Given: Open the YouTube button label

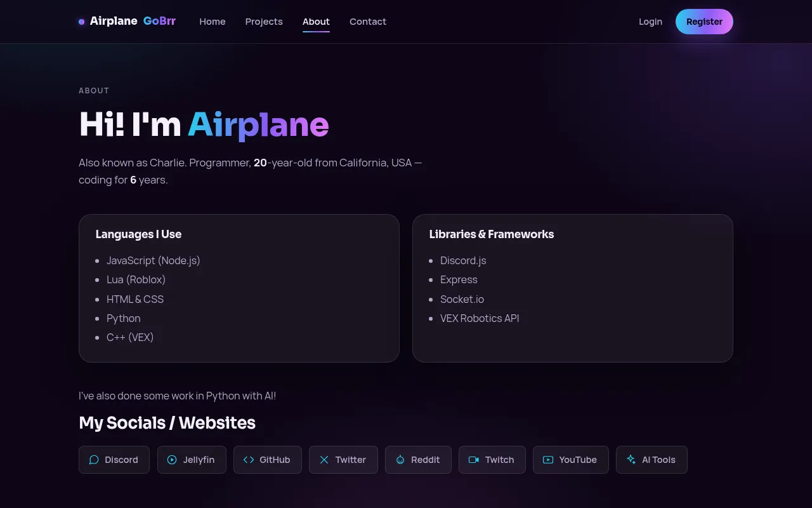Looking at the screenshot, I should (x=578, y=460).
